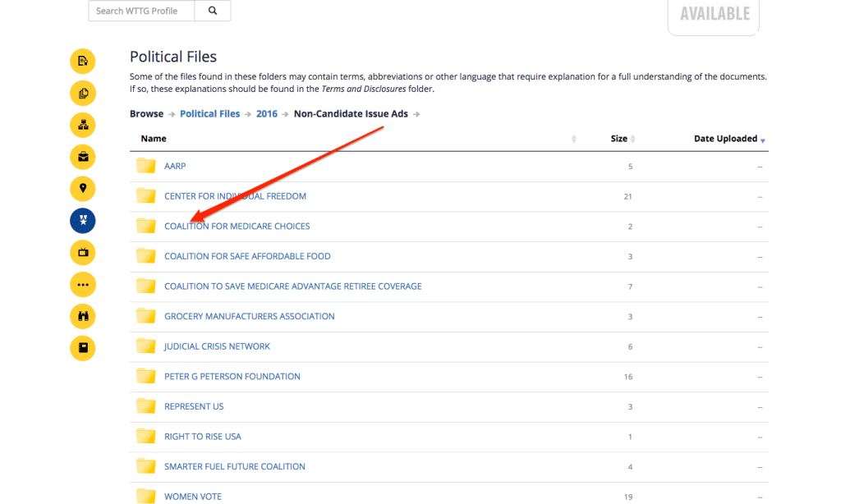Open JUDICIAL CRISIS NETWORK folder link
Image resolution: width=841 pixels, height=504 pixels.
(x=217, y=346)
